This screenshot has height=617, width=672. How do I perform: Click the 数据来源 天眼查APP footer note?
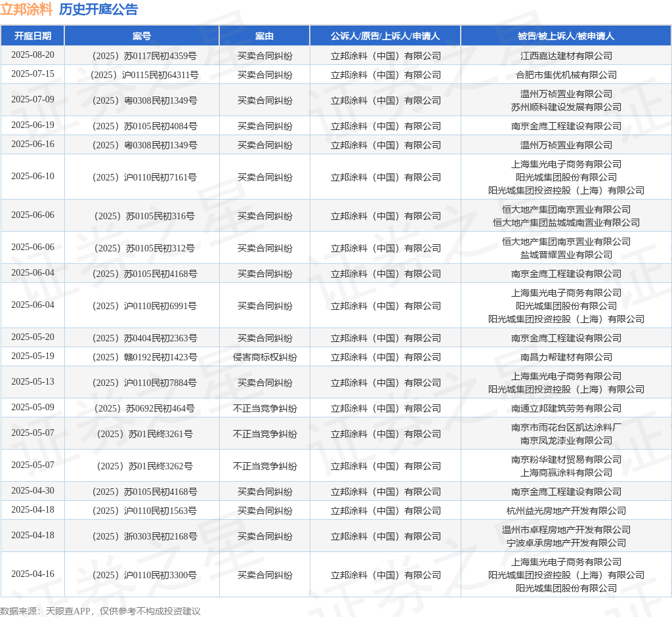(x=100, y=611)
